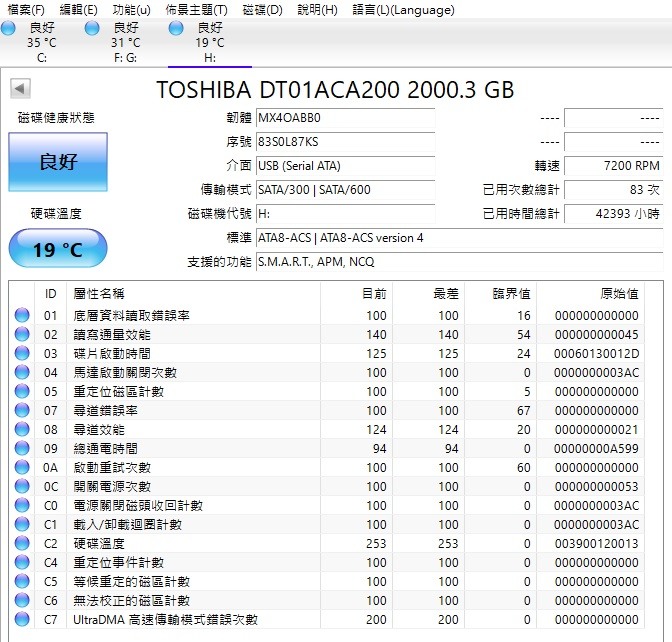Open the 語言(L)(Language) menu
Image resolution: width=672 pixels, height=642 pixels.
pyautogui.click(x=403, y=9)
